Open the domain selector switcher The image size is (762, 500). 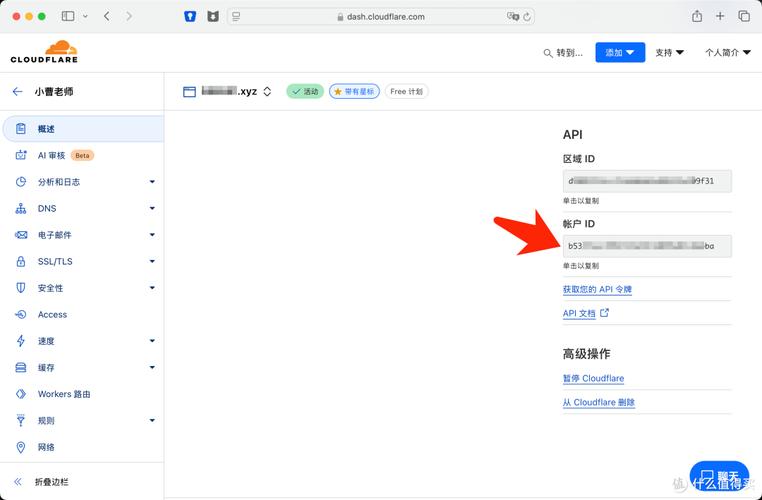click(x=267, y=91)
